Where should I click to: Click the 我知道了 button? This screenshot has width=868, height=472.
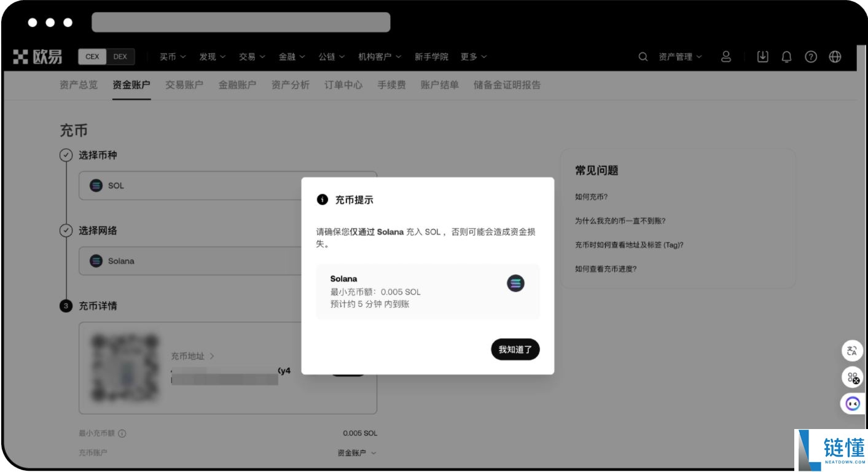[x=515, y=349]
